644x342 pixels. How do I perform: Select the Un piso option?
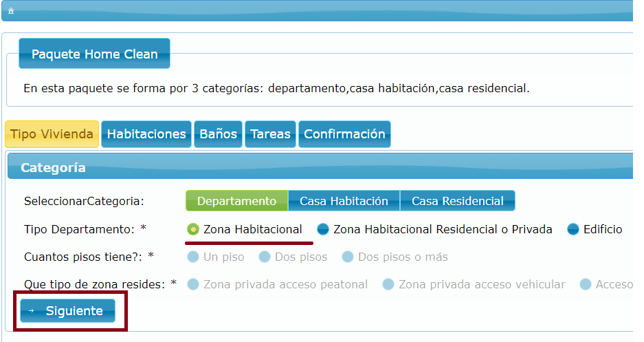pos(194,257)
